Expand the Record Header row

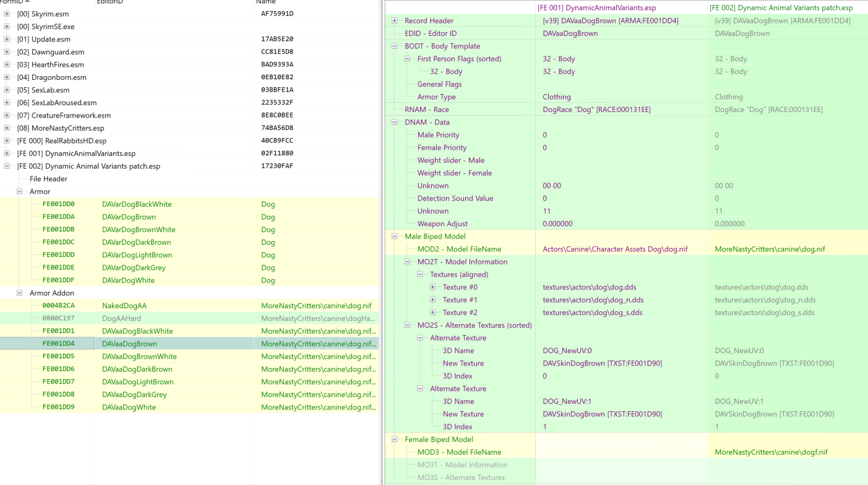pyautogui.click(x=395, y=20)
